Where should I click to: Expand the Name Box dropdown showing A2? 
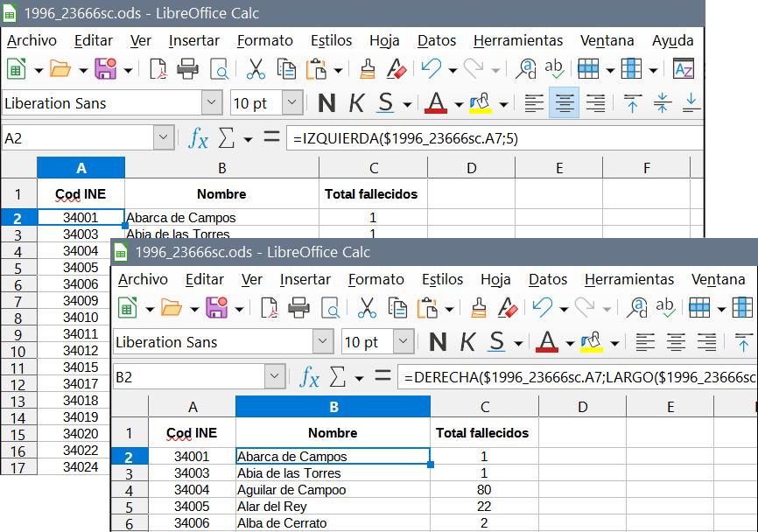tap(164, 138)
